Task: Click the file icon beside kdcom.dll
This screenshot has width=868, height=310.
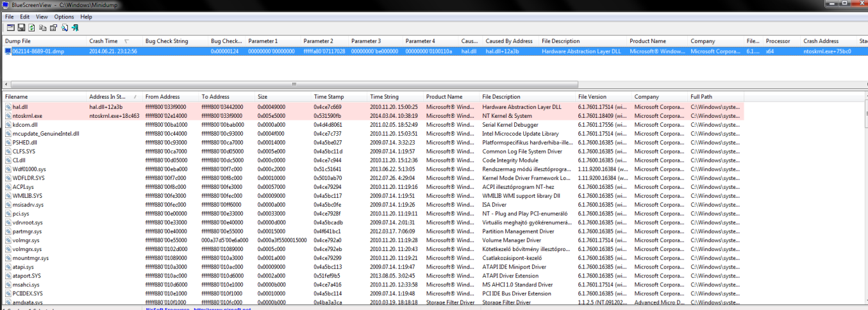Action: (8, 125)
